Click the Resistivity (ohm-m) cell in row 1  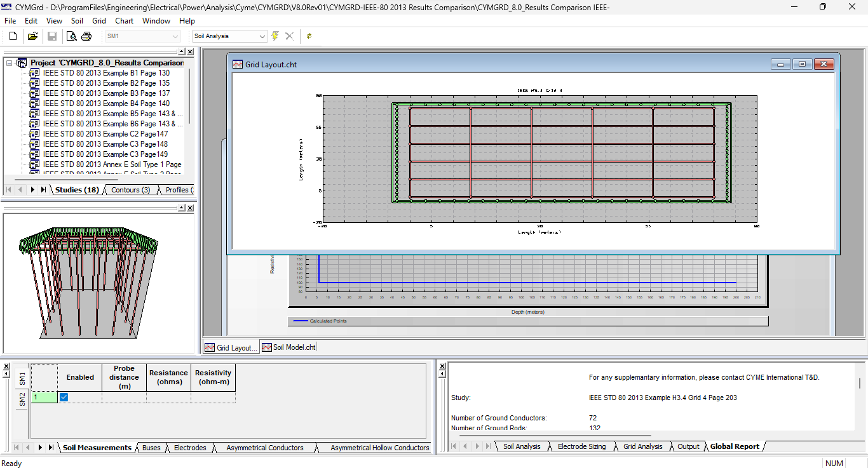(213, 398)
